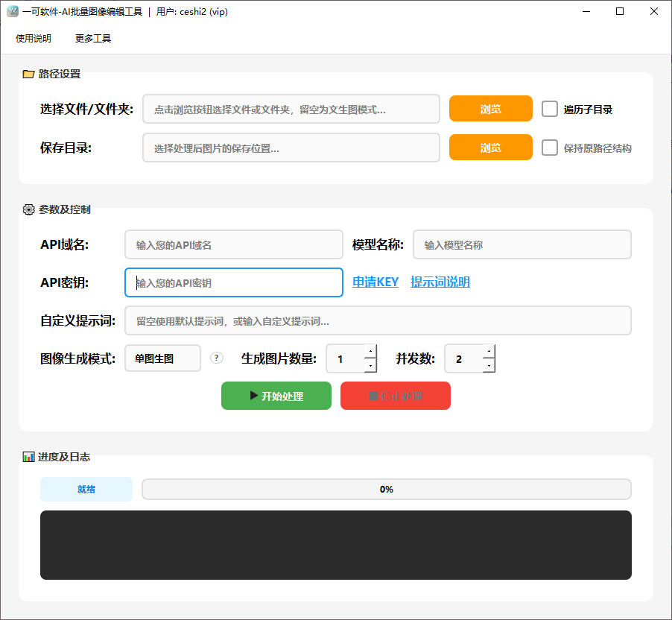Decrease 生成图片数量 with the down arrow

click(370, 365)
